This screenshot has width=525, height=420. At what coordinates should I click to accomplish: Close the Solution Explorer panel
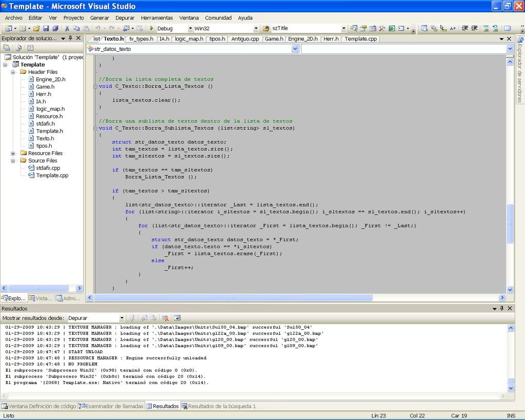78,38
